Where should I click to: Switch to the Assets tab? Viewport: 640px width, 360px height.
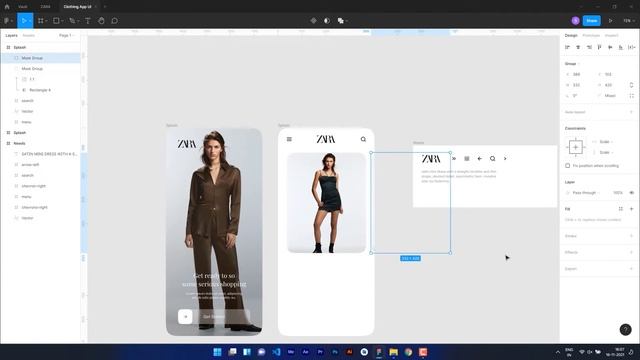[29, 36]
